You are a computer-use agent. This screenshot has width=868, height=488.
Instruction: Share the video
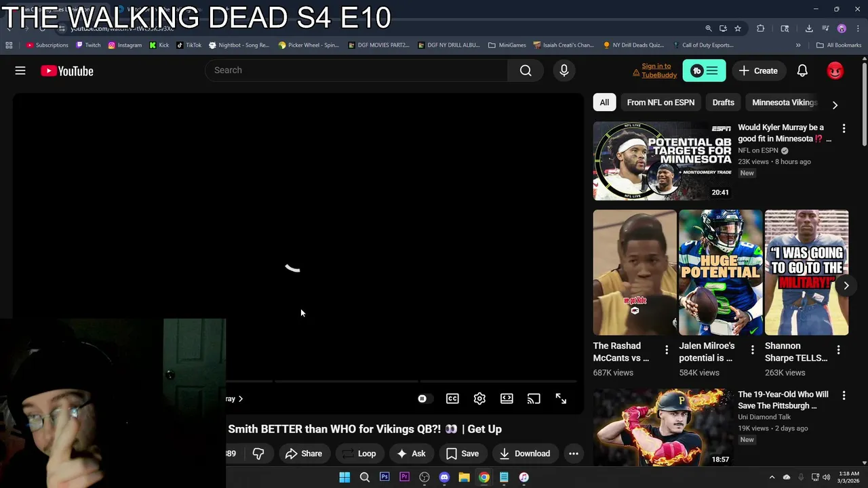pos(304,453)
